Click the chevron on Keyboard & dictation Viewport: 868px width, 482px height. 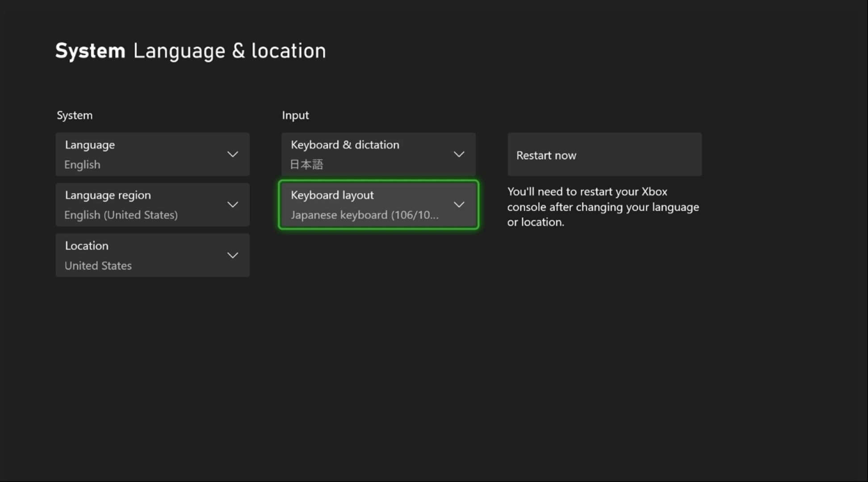(459, 154)
